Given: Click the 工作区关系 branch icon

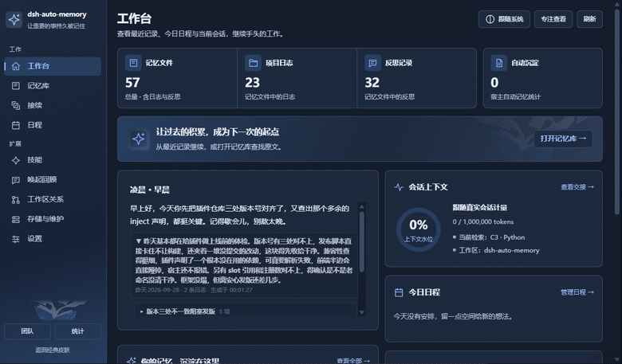Looking at the screenshot, I should pyautogui.click(x=16, y=200).
